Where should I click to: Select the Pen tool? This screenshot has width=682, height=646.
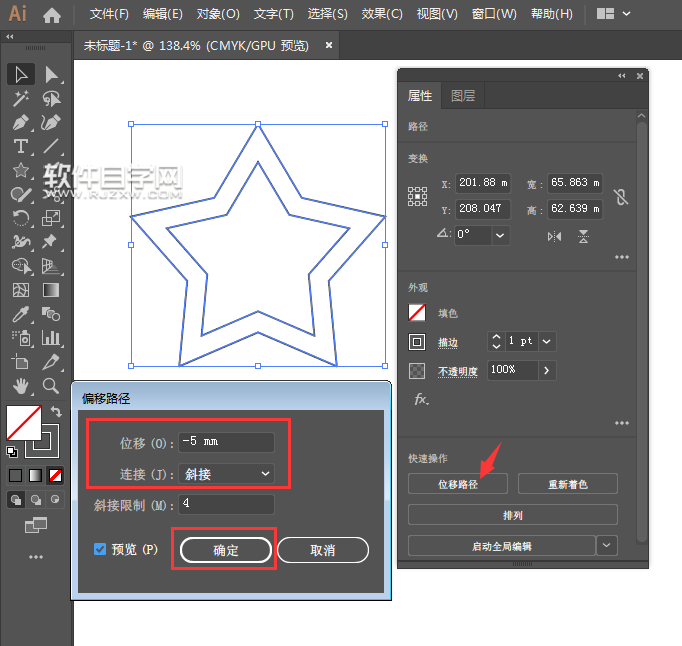pyautogui.click(x=20, y=123)
